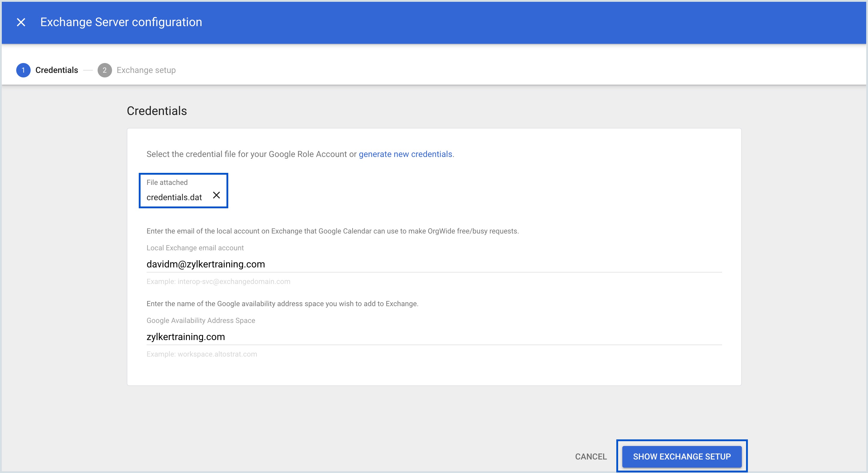Viewport: 868px width, 473px height.
Task: Click the OrgWide free/busy requests instruction text
Action: point(332,231)
